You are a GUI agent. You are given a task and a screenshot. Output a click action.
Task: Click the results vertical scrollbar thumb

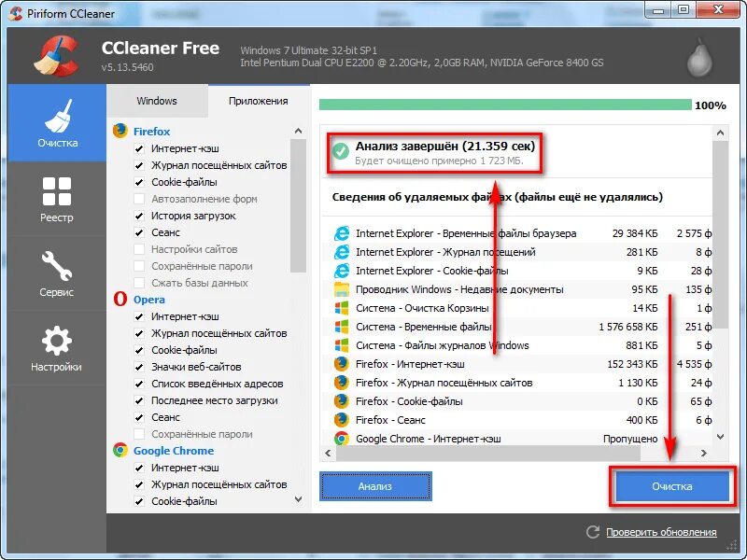click(x=720, y=234)
